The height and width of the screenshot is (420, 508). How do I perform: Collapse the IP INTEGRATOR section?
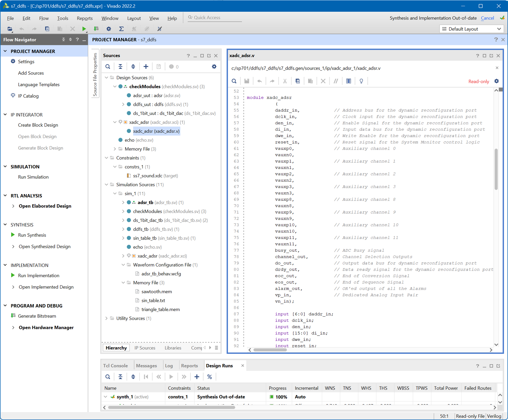click(x=5, y=115)
